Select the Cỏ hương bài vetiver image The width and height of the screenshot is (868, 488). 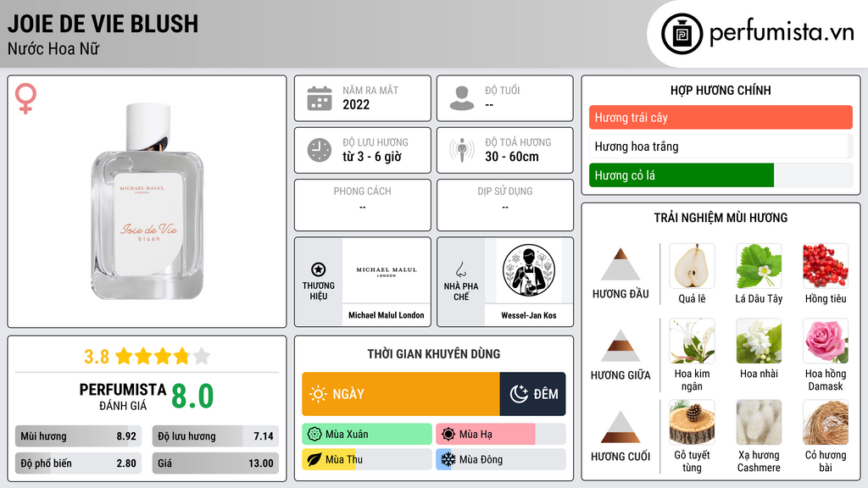826,423
